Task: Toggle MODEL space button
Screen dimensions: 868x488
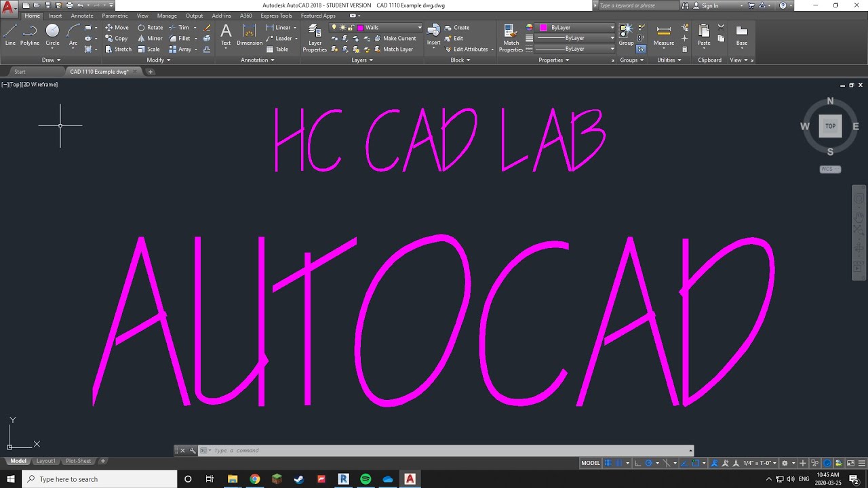Action: tap(591, 463)
